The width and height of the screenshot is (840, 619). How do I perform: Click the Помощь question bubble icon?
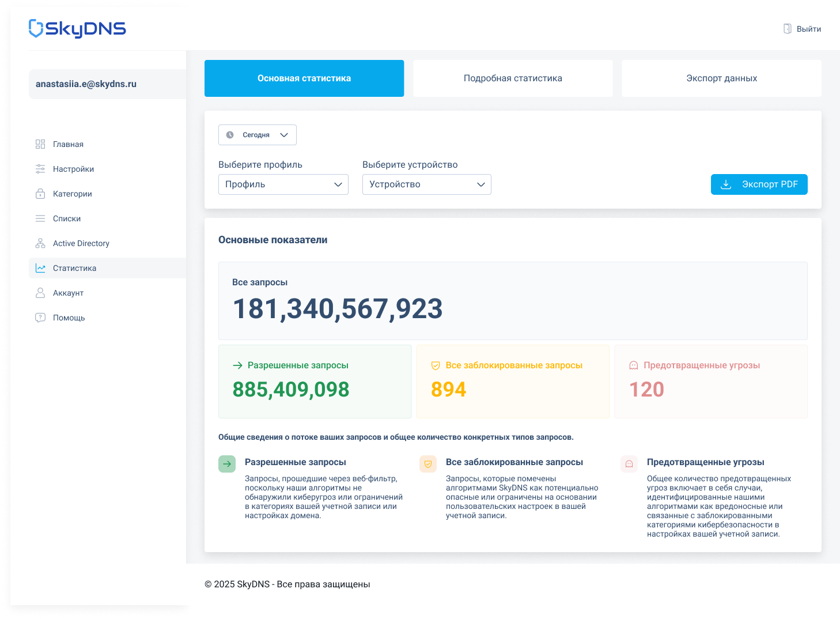coord(40,318)
